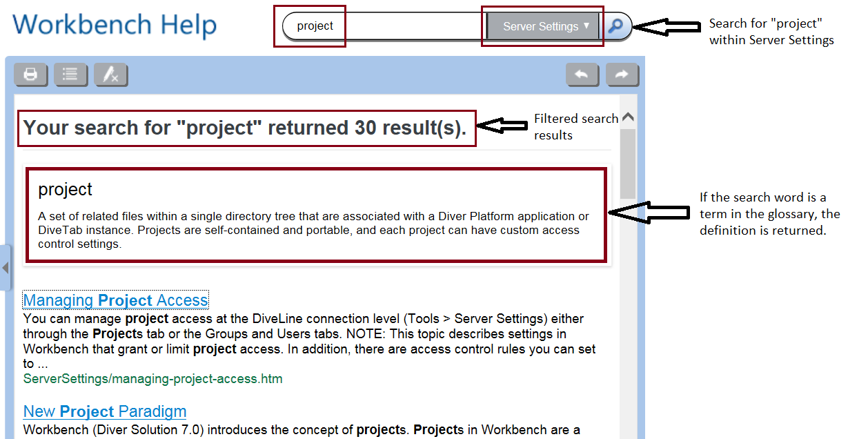This screenshot has height=439, width=868.
Task: Click the ServerSettings/managing-project-access.htm path
Action: pos(152,379)
